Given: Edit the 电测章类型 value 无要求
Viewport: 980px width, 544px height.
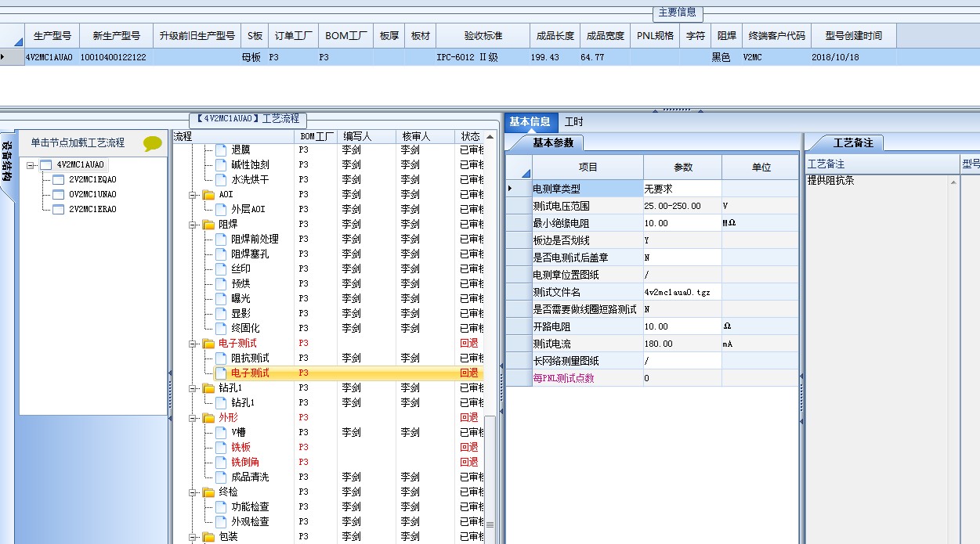Looking at the screenshot, I should (682, 189).
